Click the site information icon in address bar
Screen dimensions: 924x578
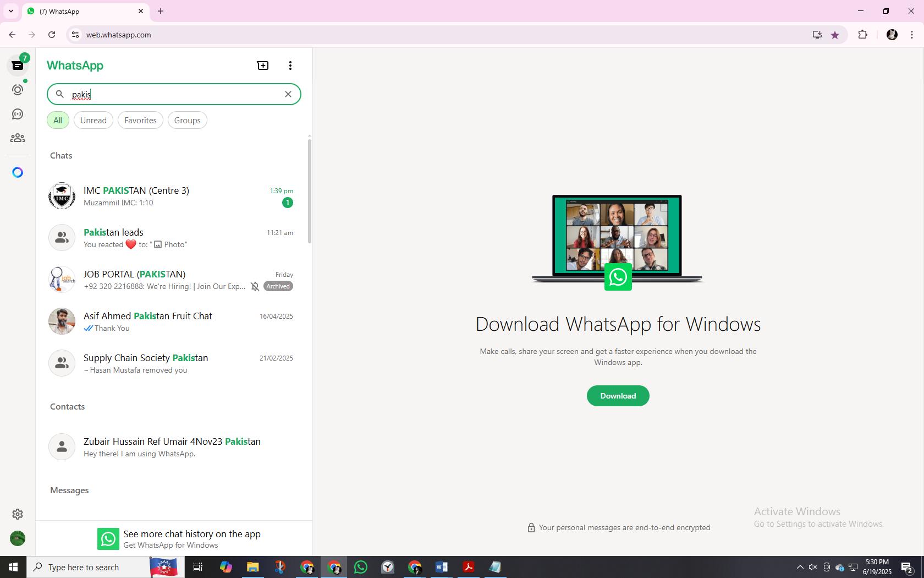75,35
